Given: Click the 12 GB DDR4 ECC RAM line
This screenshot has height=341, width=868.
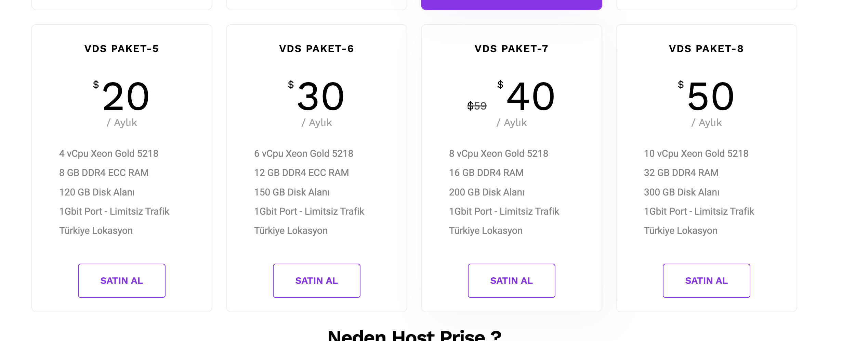Looking at the screenshot, I should [301, 173].
